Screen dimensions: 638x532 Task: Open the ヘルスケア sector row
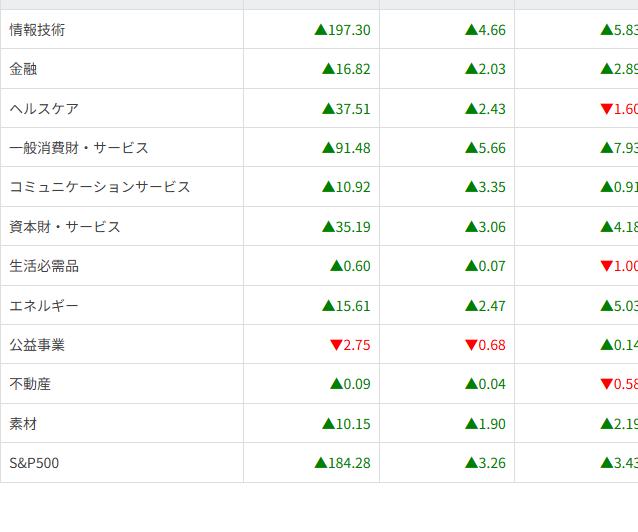(x=44, y=109)
